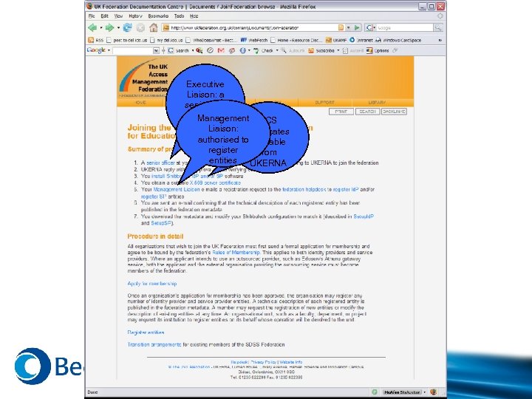The height and width of the screenshot is (399, 532).
Task: Open the Edit menu
Action: [104, 16]
